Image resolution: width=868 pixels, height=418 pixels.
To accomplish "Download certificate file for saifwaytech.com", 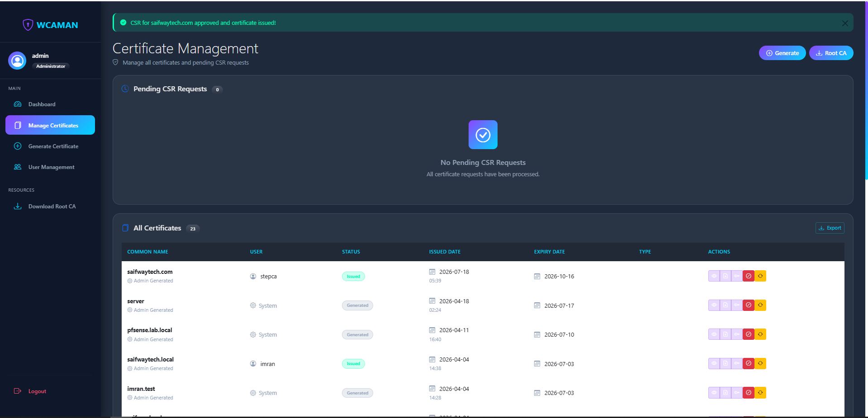I will [726, 276].
